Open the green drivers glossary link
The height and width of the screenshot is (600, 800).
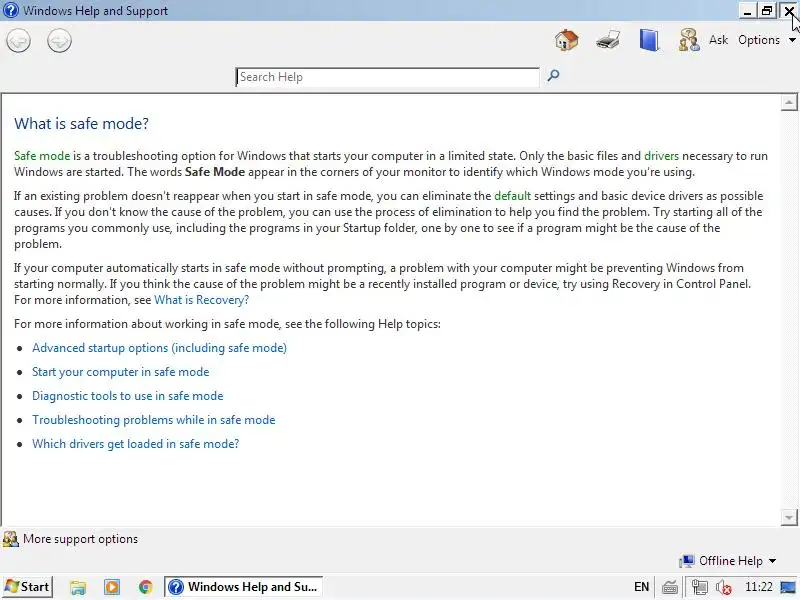661,156
